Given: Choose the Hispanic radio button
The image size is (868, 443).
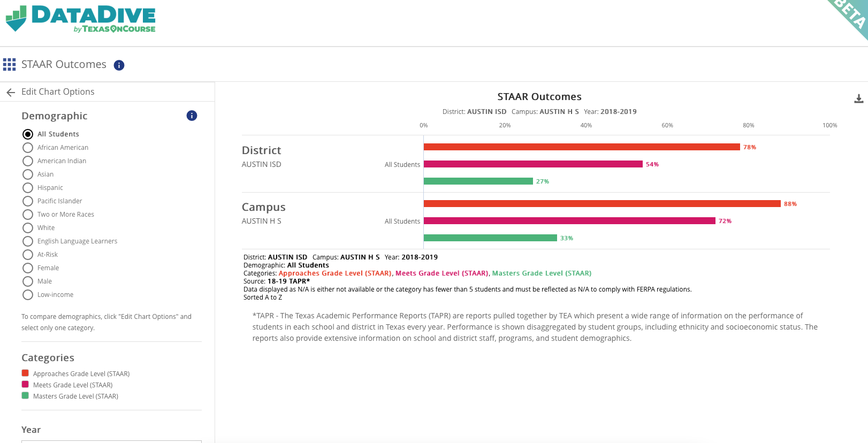Looking at the screenshot, I should (28, 188).
